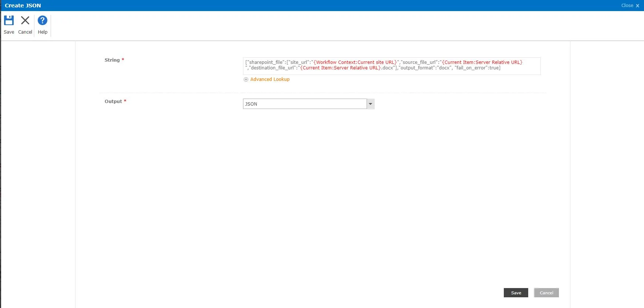
Task: Click inside the String JSON text field
Action: (x=392, y=66)
